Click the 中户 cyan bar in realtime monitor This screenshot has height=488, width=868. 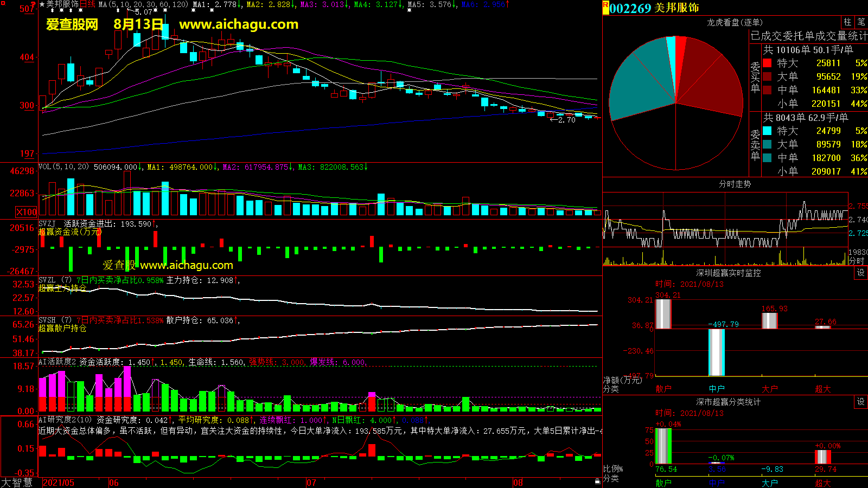click(716, 352)
